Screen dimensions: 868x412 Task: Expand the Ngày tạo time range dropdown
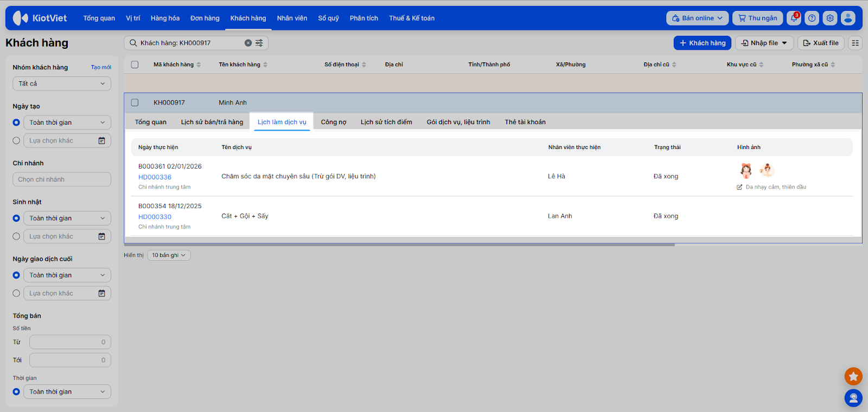point(67,123)
